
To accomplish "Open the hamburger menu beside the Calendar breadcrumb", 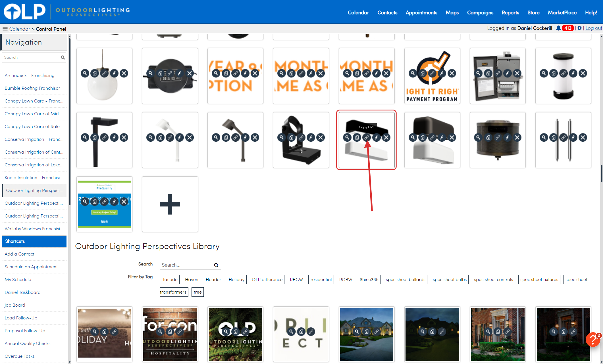I will tap(5, 29).
